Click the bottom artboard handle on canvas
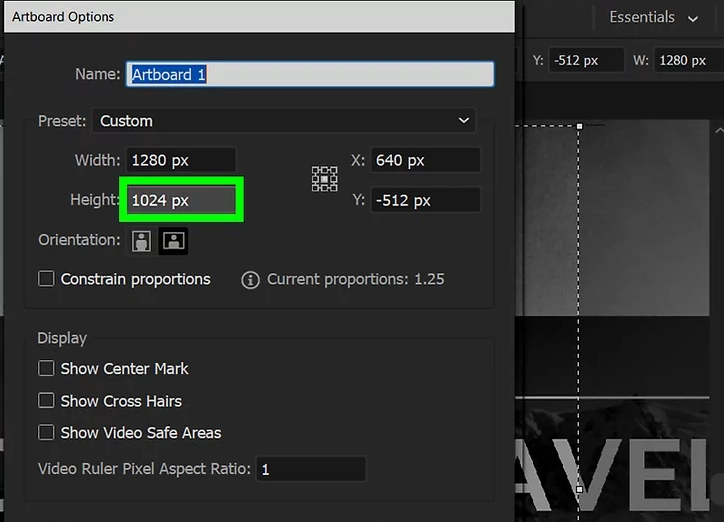This screenshot has width=724, height=522. click(x=579, y=489)
